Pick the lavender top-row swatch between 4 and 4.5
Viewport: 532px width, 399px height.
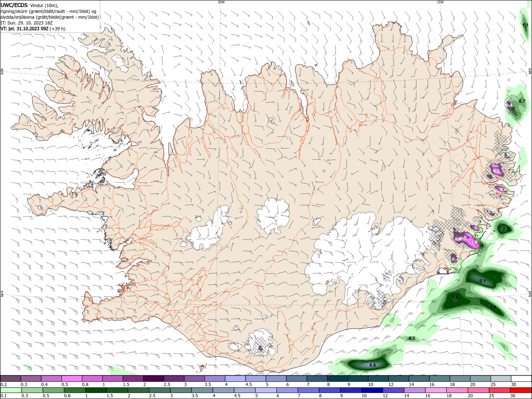pos(235,378)
